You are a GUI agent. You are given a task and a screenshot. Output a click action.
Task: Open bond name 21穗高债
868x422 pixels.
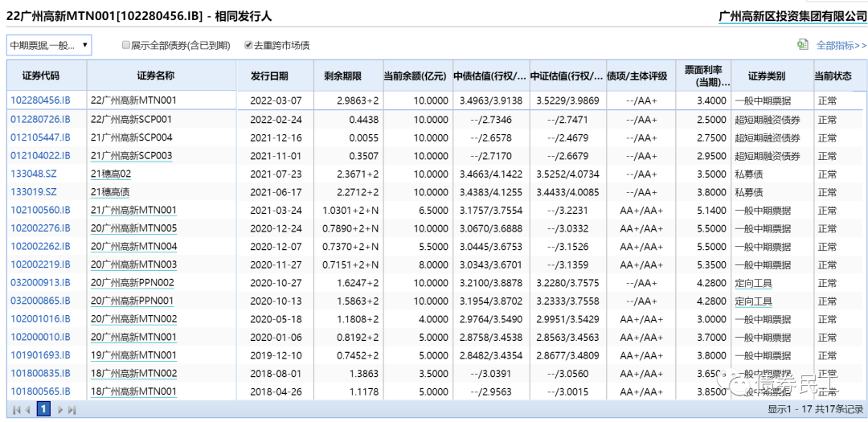(110, 192)
